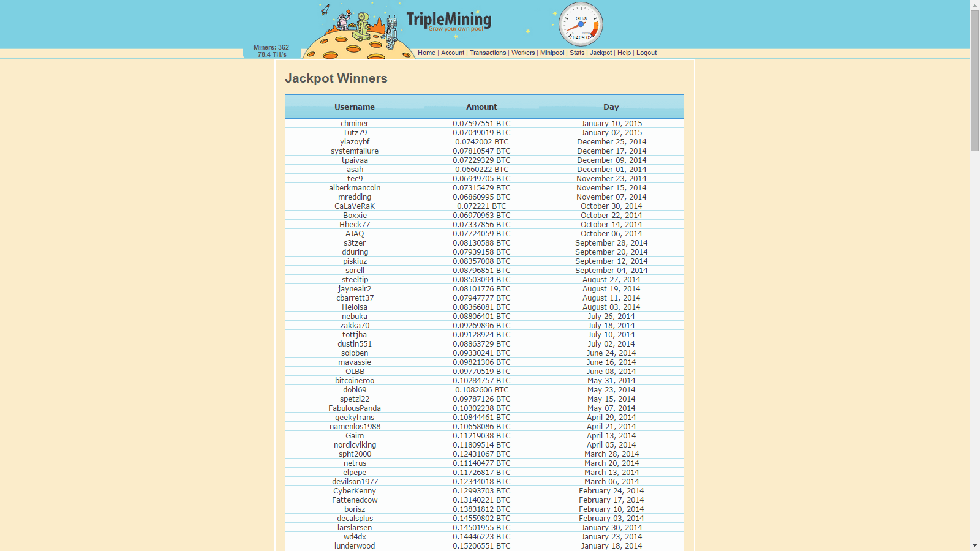Screen dimensions: 980x551
Task: Click the Miners: 362 status box
Action: 271,51
